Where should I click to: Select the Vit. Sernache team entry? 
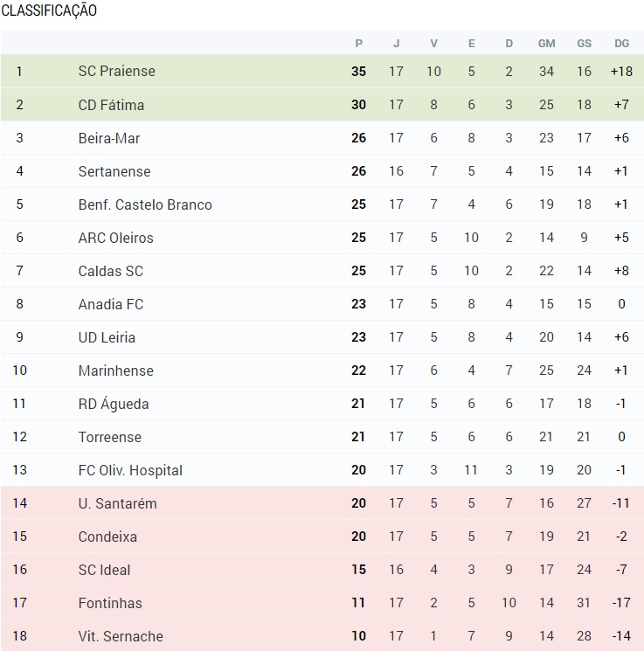(x=121, y=636)
